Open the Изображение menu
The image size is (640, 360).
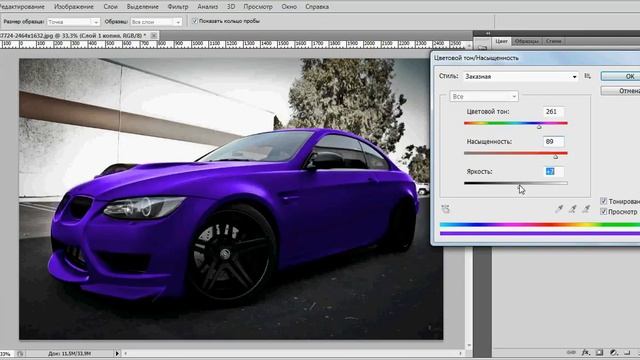coord(73,7)
